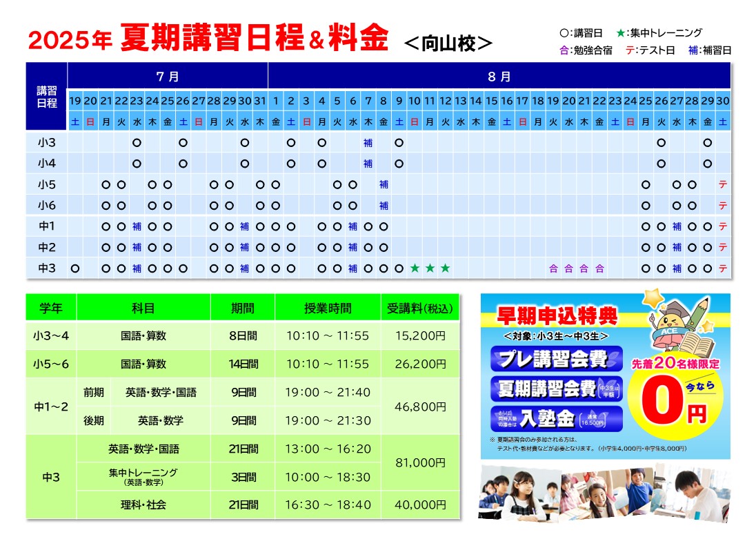Click the テ test mark in 小5 row
The width and height of the screenshot is (756, 548).
723,185
